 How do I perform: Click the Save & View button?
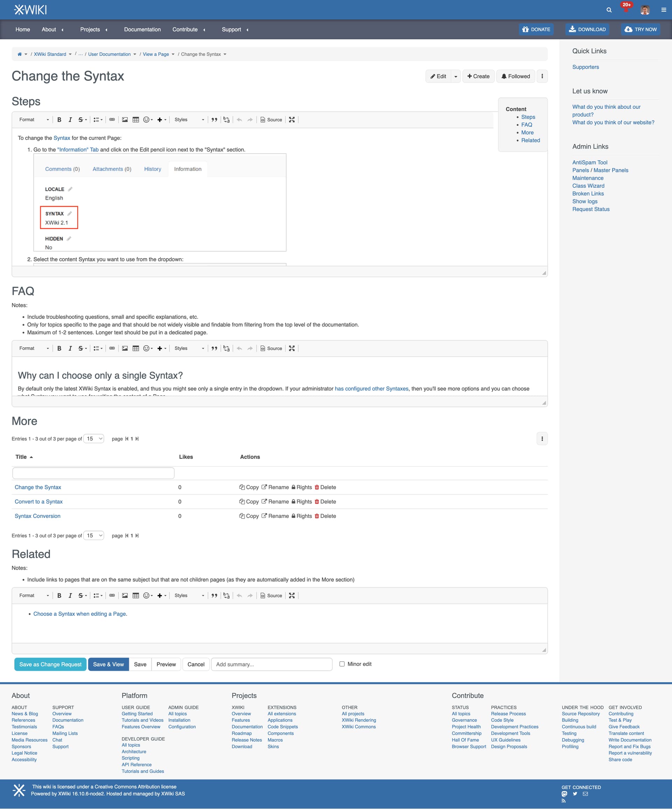click(x=108, y=664)
